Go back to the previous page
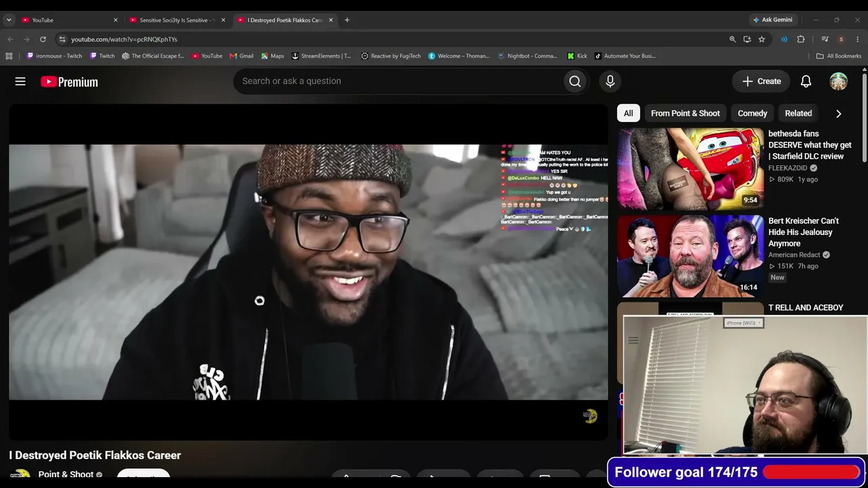The width and height of the screenshot is (868, 488). [x=10, y=39]
